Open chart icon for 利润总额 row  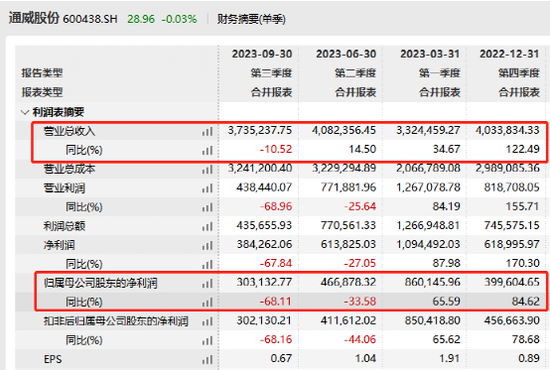207,226
